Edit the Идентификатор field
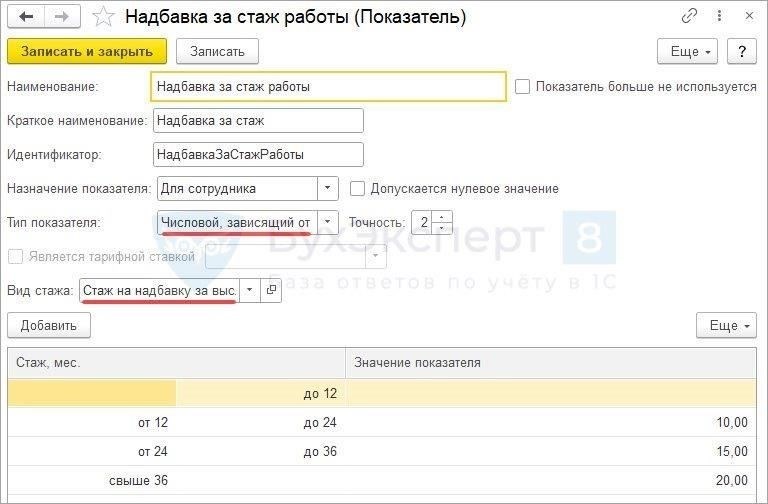The image size is (768, 504). pos(258,155)
